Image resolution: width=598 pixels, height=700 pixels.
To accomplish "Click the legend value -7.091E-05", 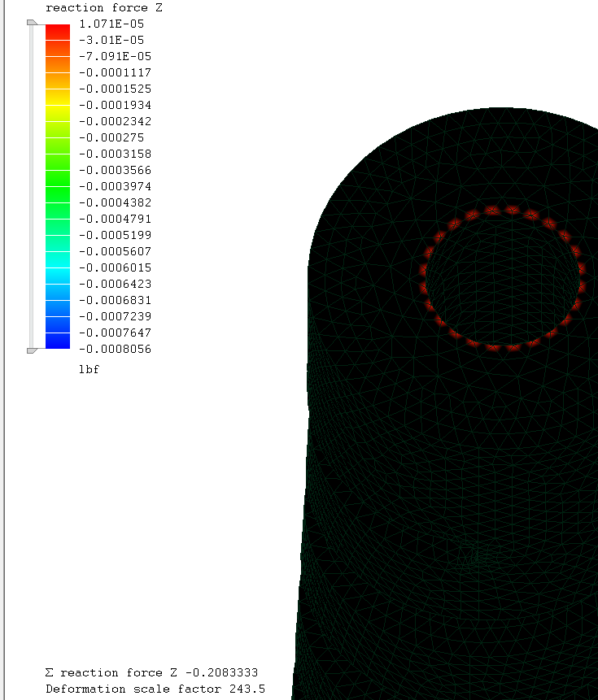I will click(x=116, y=56).
